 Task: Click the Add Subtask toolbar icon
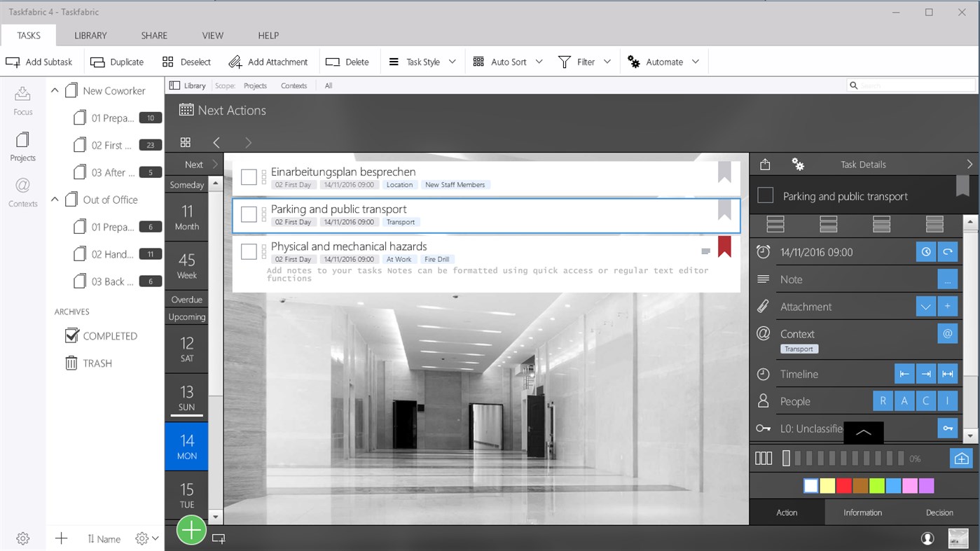14,62
